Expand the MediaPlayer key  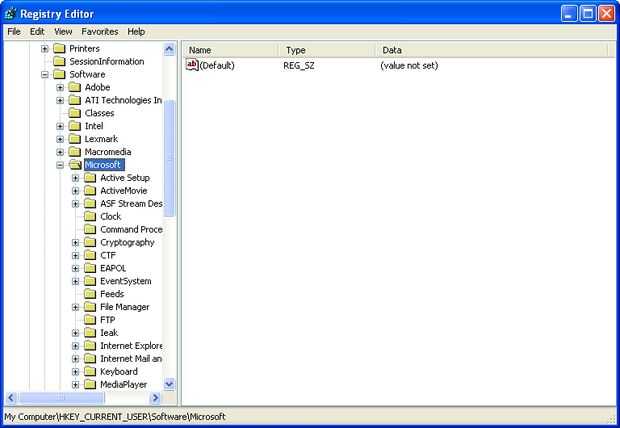point(76,384)
